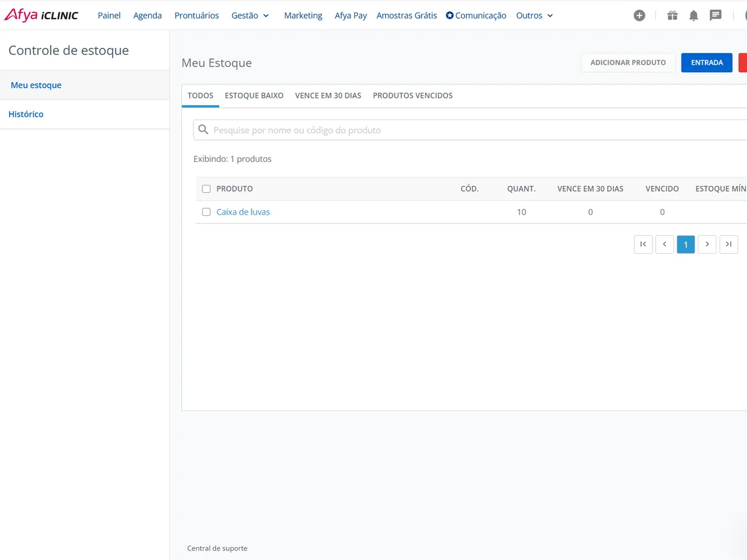Image resolution: width=747 pixels, height=560 pixels.
Task: Click the ADICIONAR PRODUTO button
Action: click(628, 63)
